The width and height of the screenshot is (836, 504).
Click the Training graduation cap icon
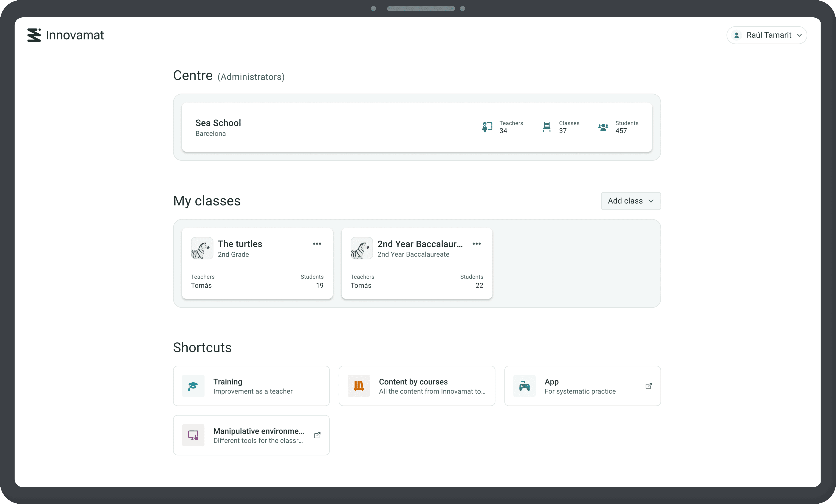pyautogui.click(x=193, y=386)
